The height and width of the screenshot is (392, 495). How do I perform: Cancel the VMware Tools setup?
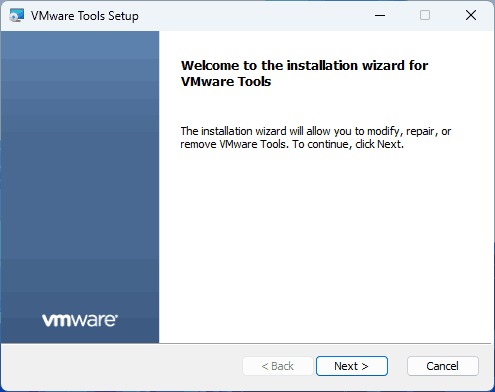[443, 366]
